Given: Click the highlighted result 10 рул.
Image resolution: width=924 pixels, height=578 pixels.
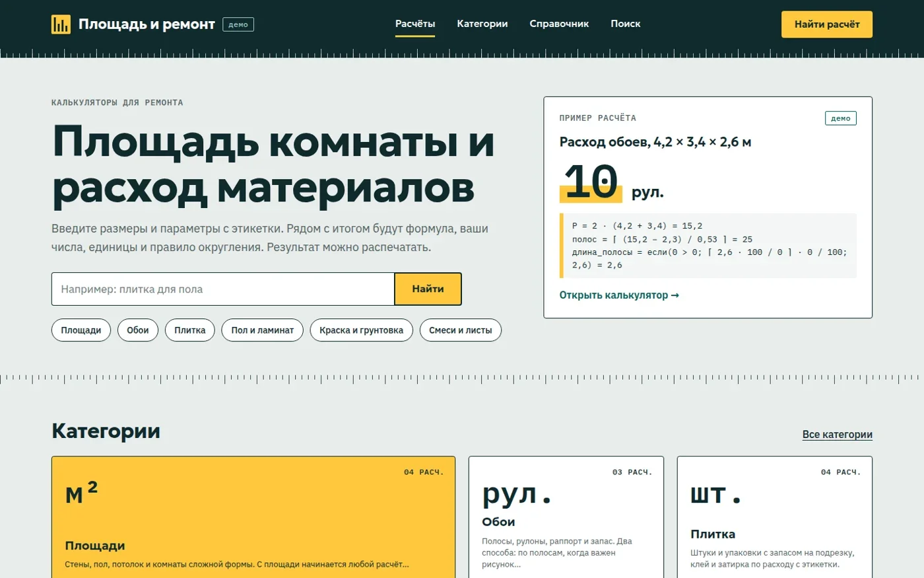Looking at the screenshot, I should (x=612, y=182).
